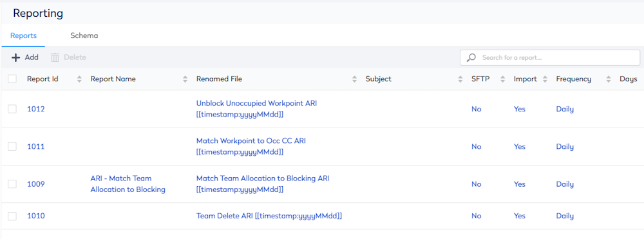Click Import 'Yes' for report 1012
Viewport: 644px width, 239px height.
[x=520, y=109]
